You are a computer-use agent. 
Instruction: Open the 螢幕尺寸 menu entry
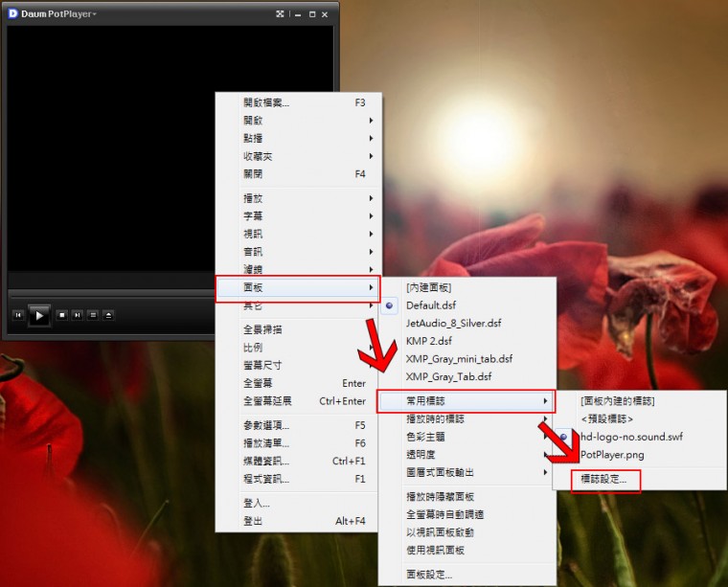297,365
